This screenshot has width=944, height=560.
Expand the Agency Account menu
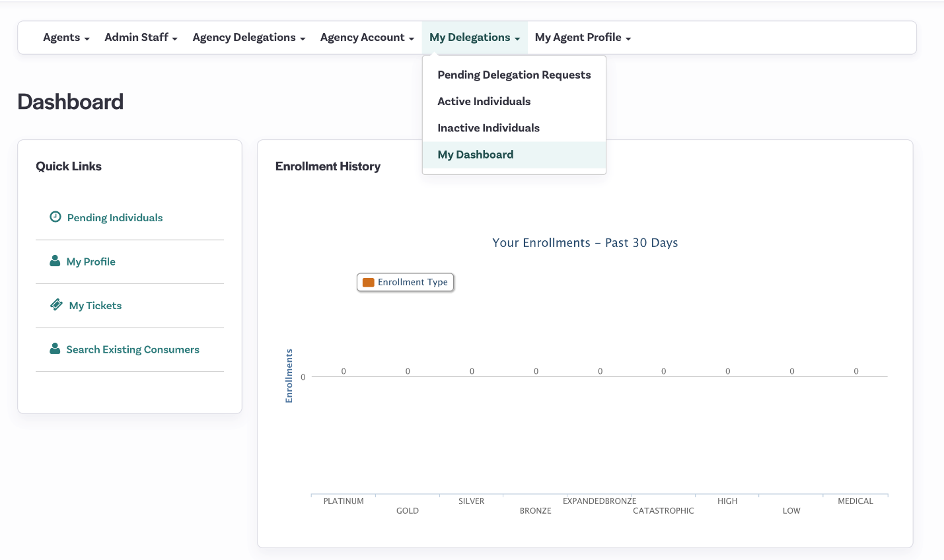(x=367, y=38)
